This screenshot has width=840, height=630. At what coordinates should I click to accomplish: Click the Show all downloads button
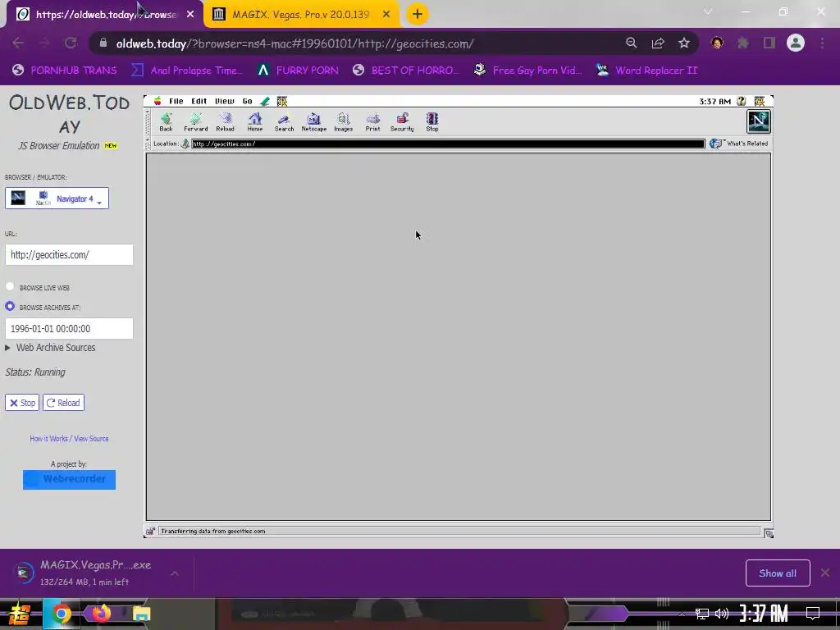[x=778, y=573]
